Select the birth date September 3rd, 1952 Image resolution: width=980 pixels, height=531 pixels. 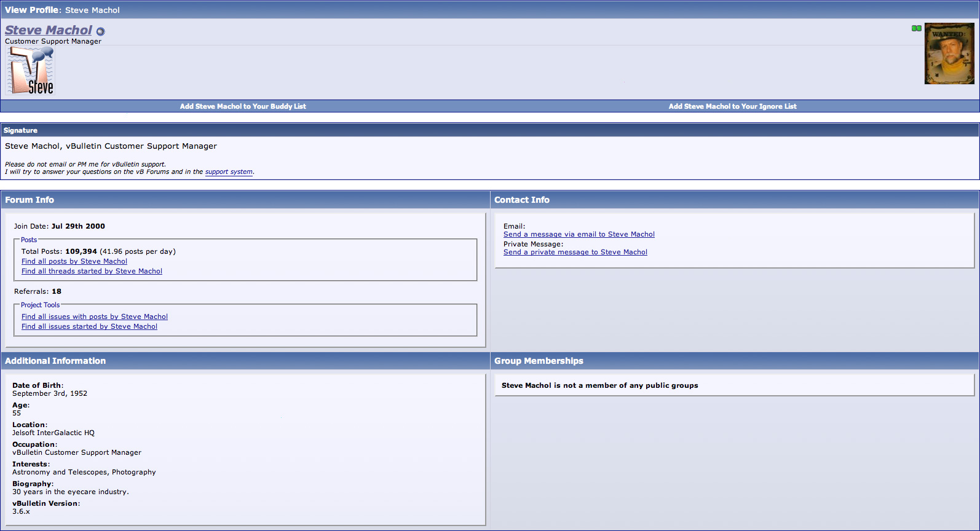coord(50,393)
